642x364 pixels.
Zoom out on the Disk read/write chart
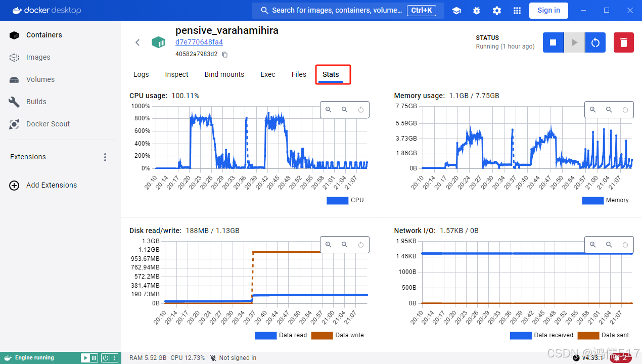345,245
